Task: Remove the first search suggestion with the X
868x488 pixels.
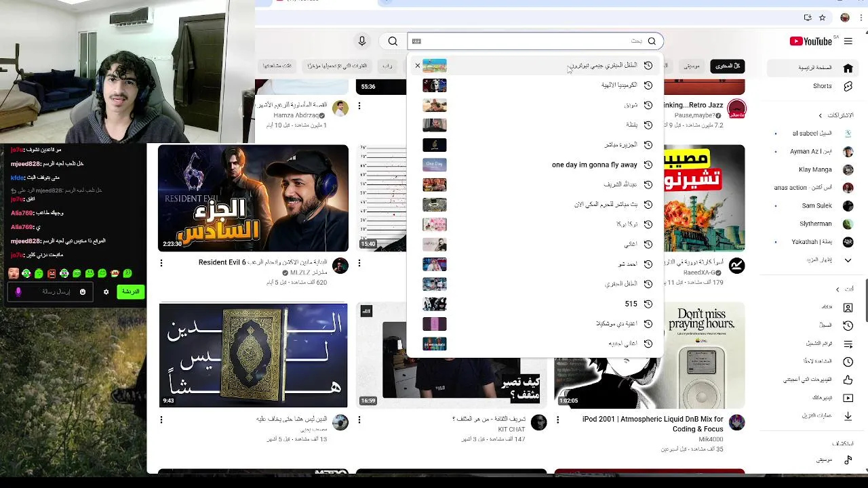Action: (418, 66)
